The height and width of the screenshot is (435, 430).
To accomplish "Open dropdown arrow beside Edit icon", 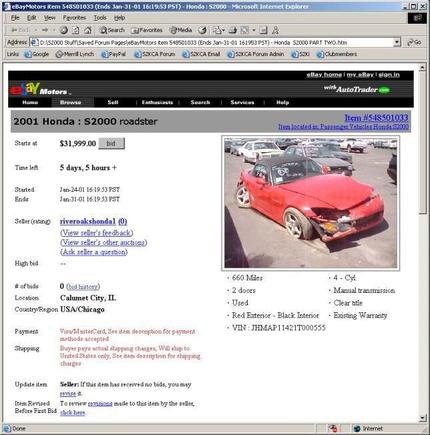I will pos(254,30).
